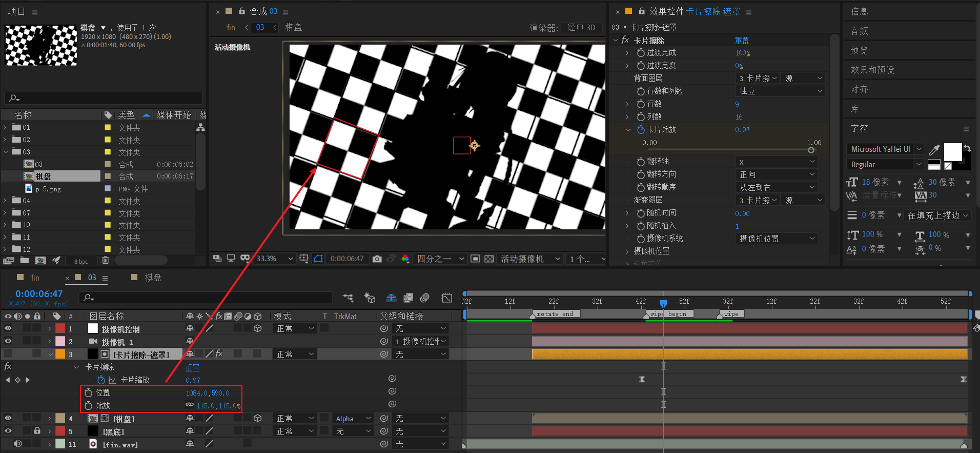Open magnification dropdown 33.3%

(274, 259)
